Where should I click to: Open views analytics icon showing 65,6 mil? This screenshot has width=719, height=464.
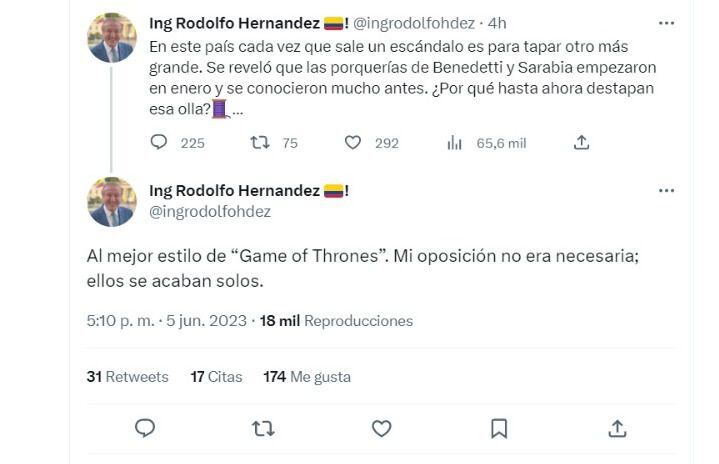coord(455,142)
